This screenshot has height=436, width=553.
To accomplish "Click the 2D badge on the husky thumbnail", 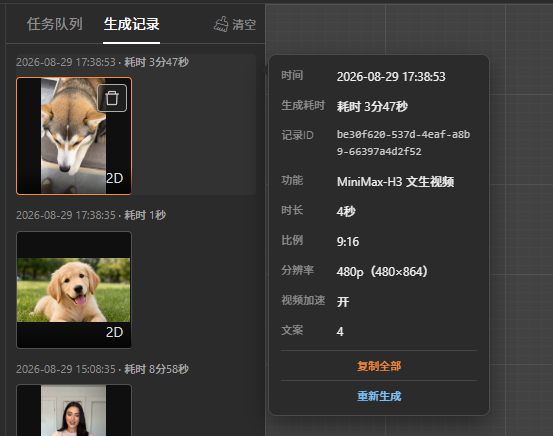I will (x=114, y=178).
